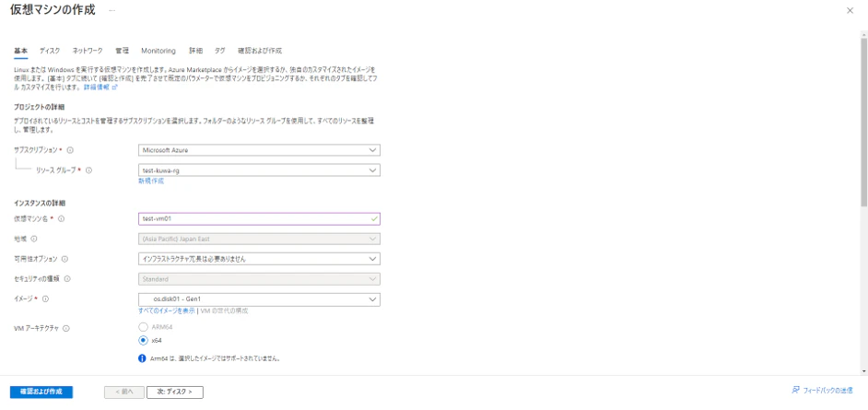Open the サブスクリプション dropdown
This screenshot has width=868, height=410.
pos(259,150)
